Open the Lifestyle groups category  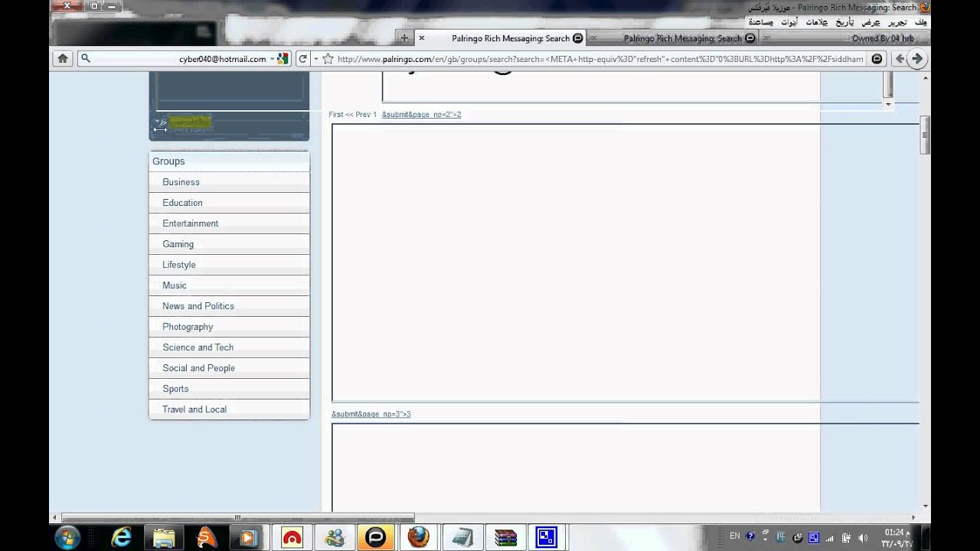point(229,265)
